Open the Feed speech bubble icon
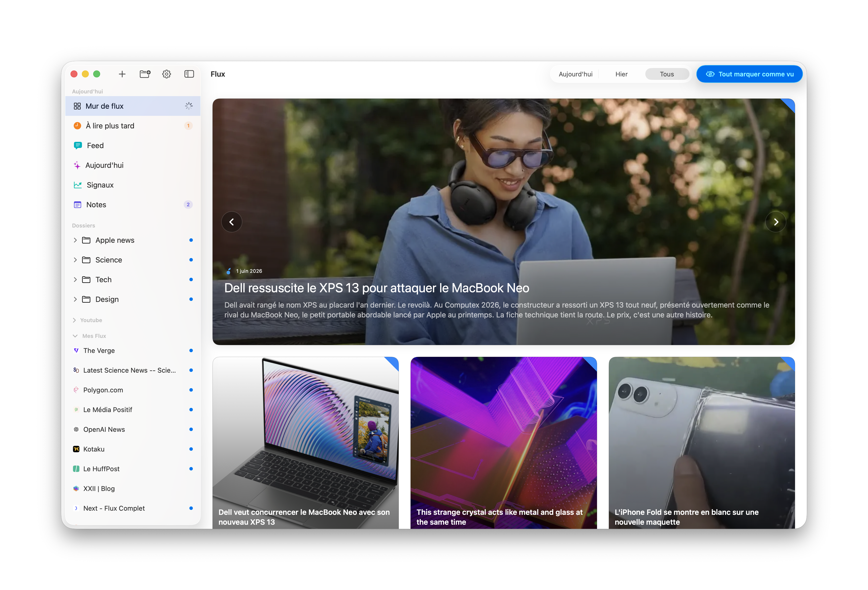 click(x=78, y=146)
